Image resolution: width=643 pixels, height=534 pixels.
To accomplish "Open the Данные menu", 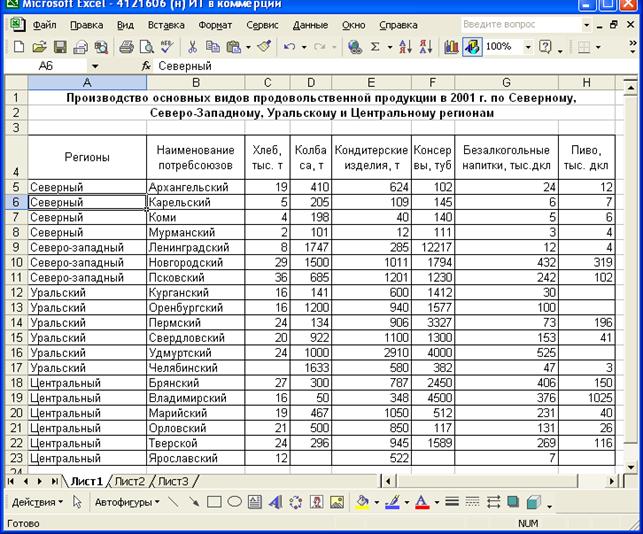I will tap(310, 22).
